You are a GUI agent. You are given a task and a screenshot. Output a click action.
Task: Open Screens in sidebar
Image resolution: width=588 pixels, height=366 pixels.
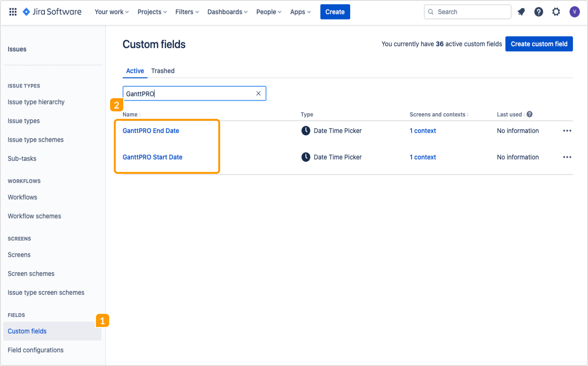pyautogui.click(x=19, y=255)
